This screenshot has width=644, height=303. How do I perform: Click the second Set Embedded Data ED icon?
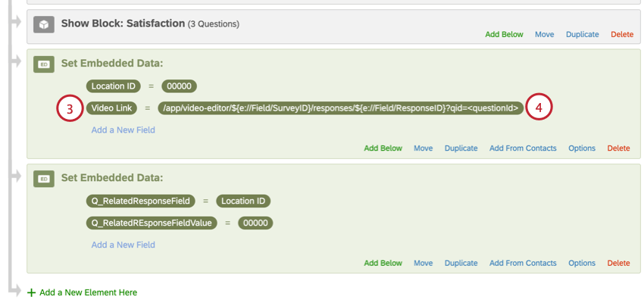pyautogui.click(x=43, y=179)
